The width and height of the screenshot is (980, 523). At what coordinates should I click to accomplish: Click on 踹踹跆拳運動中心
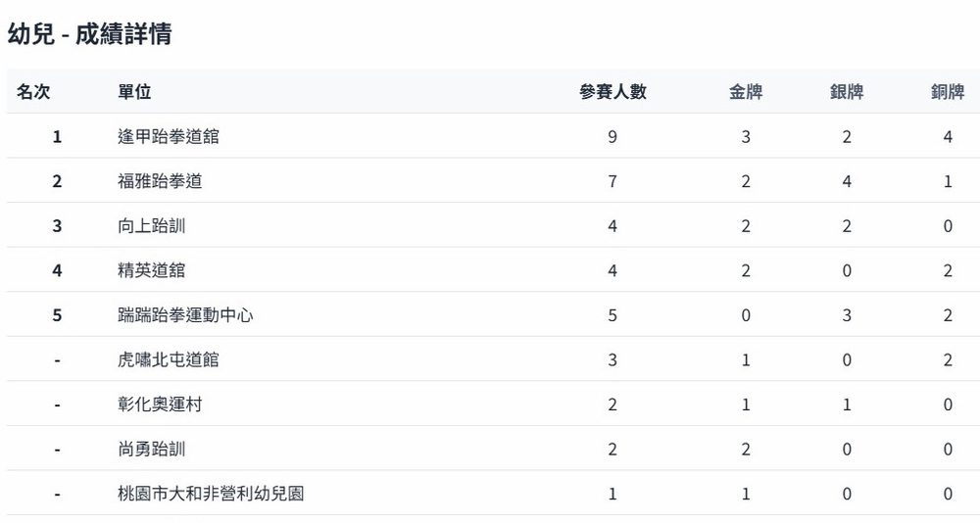(185, 315)
